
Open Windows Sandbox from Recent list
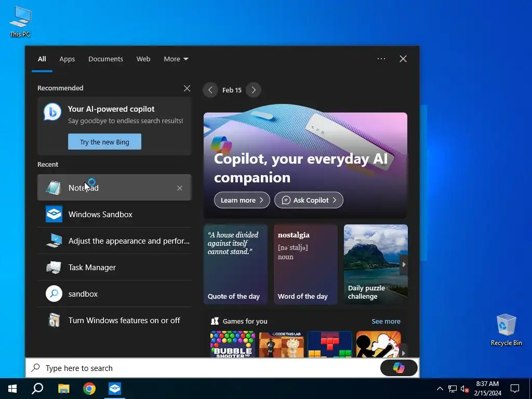(114, 214)
